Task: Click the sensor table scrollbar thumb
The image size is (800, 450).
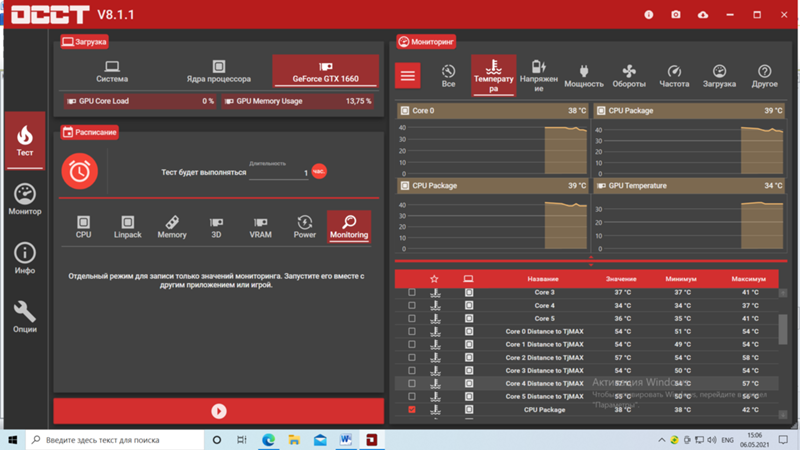Action: (x=783, y=329)
